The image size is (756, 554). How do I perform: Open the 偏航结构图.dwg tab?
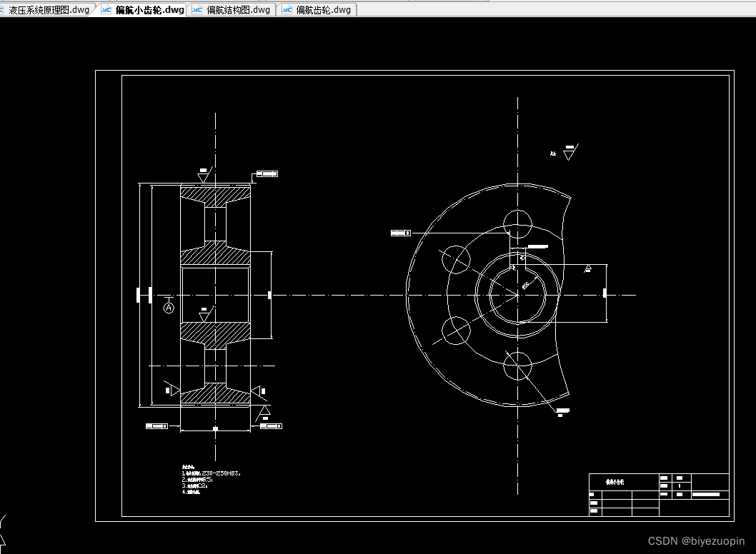[x=232, y=9]
